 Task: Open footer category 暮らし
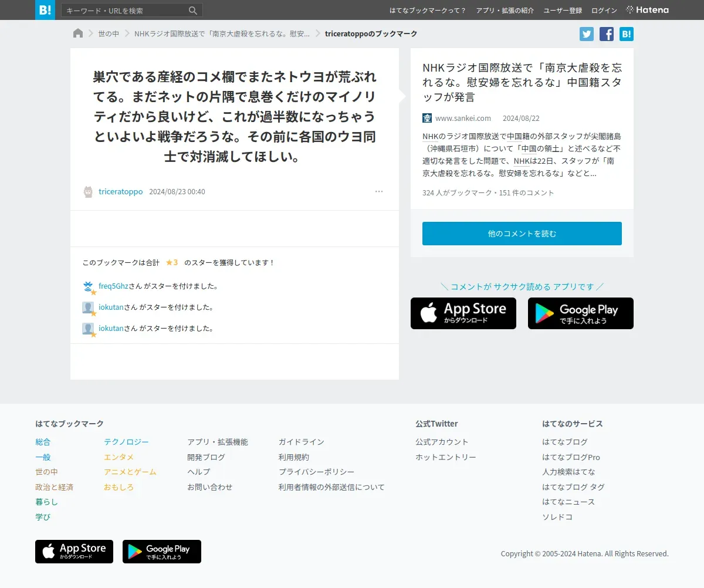[x=46, y=502]
